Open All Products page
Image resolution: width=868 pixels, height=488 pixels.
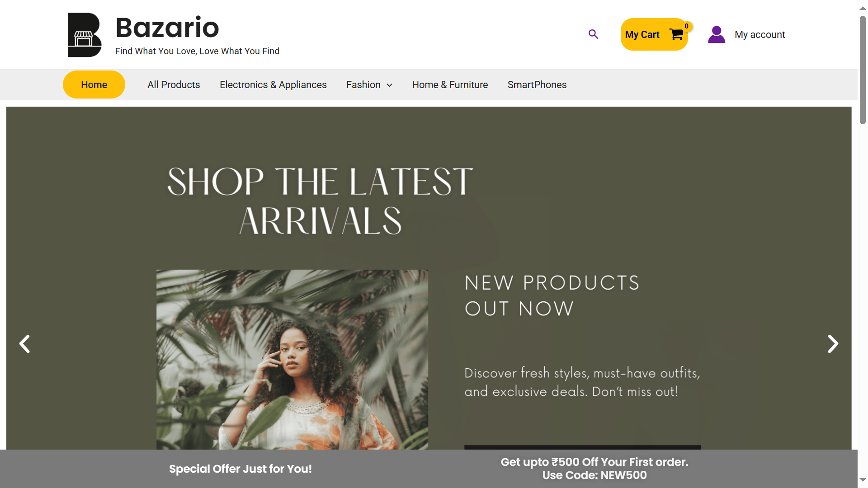coord(174,84)
